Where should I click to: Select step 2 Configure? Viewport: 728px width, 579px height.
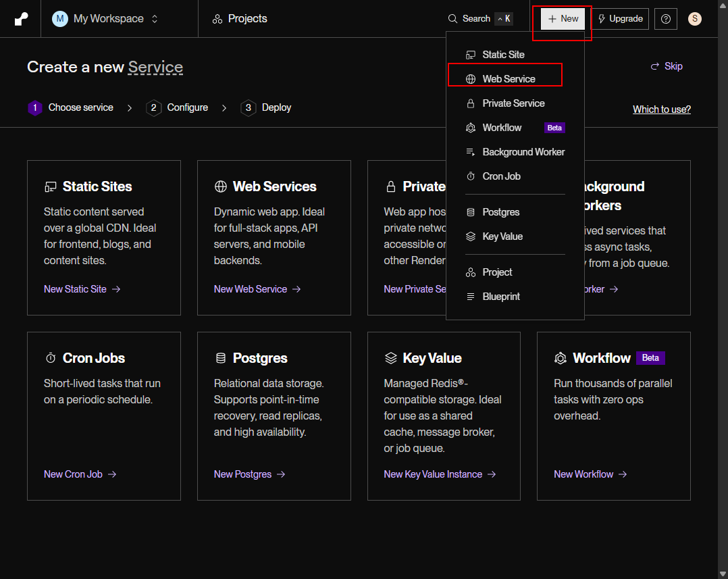[177, 107]
